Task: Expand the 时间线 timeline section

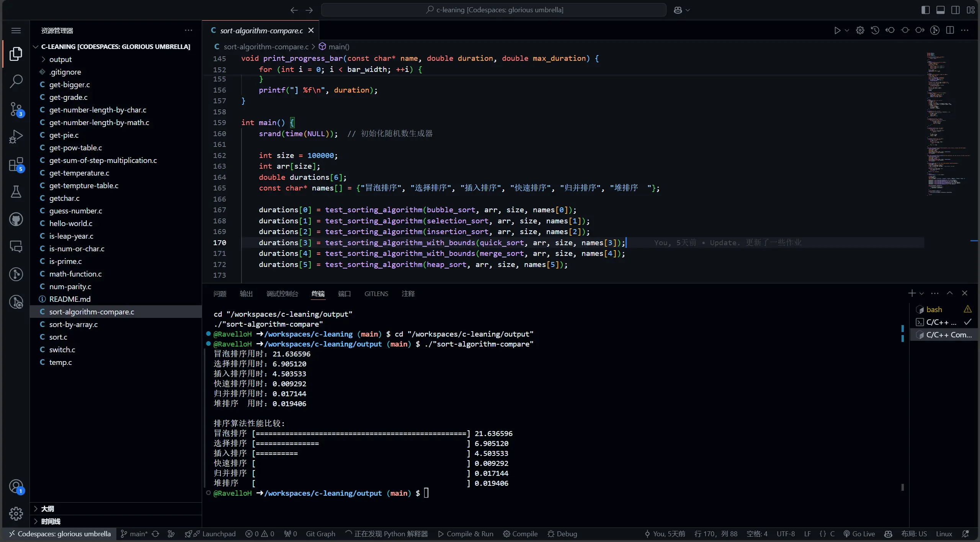Action: (116, 521)
